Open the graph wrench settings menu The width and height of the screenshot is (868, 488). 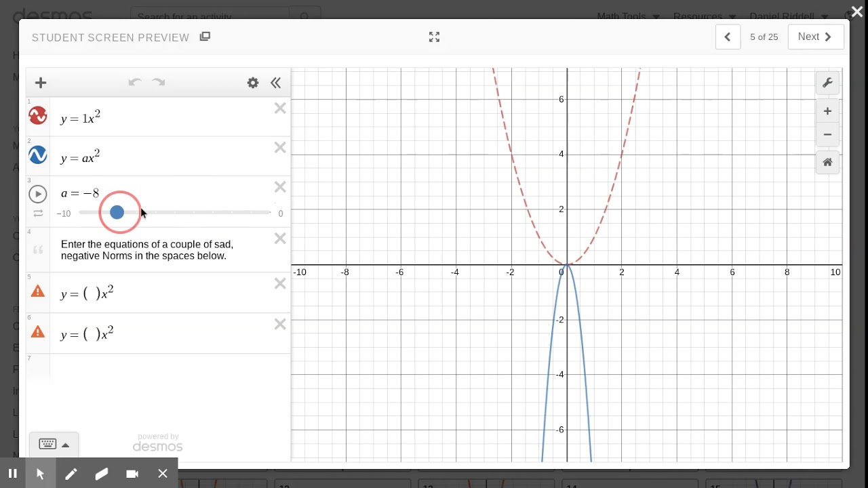pyautogui.click(x=827, y=83)
